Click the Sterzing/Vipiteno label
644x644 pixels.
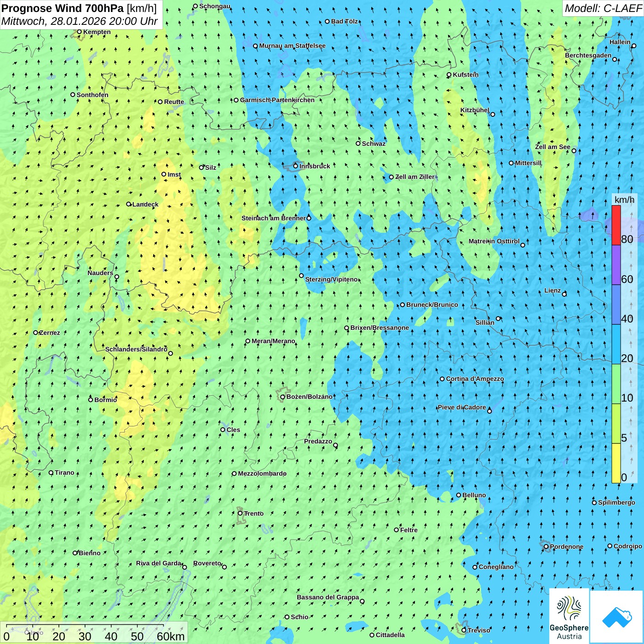coord(332,279)
